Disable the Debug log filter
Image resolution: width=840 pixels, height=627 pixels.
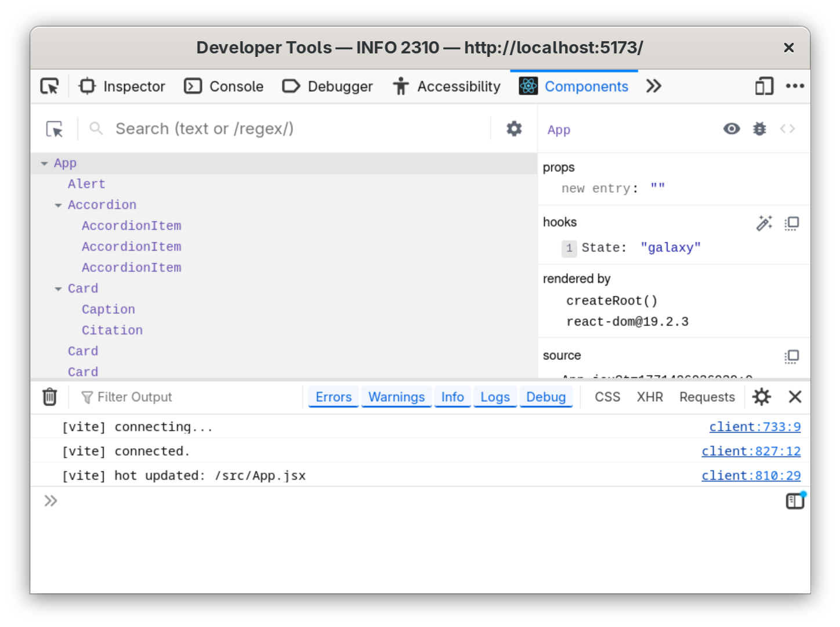click(x=546, y=397)
